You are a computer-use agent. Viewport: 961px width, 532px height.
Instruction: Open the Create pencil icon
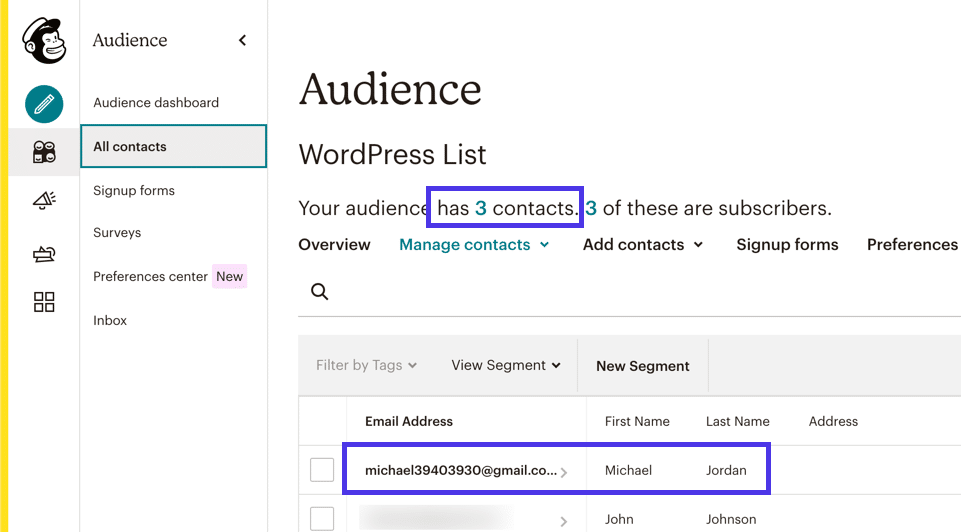(44, 104)
